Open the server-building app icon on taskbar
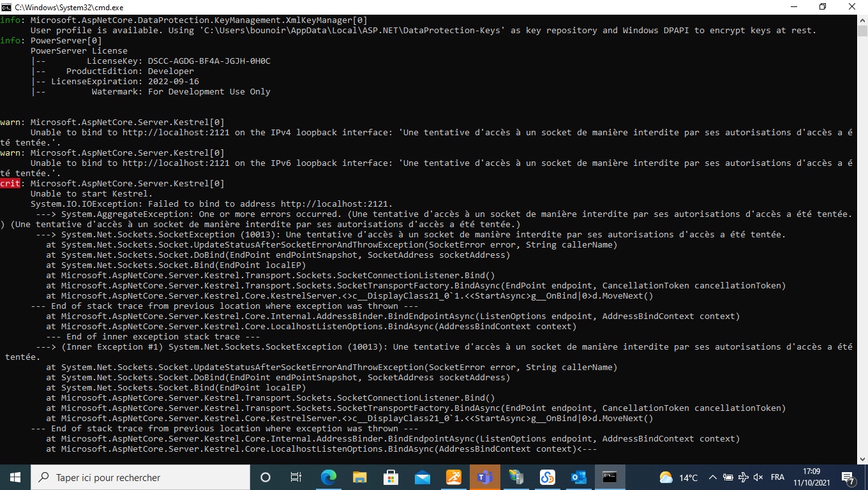The width and height of the screenshot is (868, 490). (x=516, y=477)
